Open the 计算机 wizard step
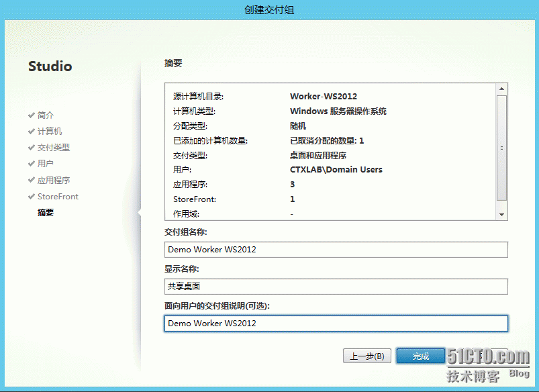 50,131
